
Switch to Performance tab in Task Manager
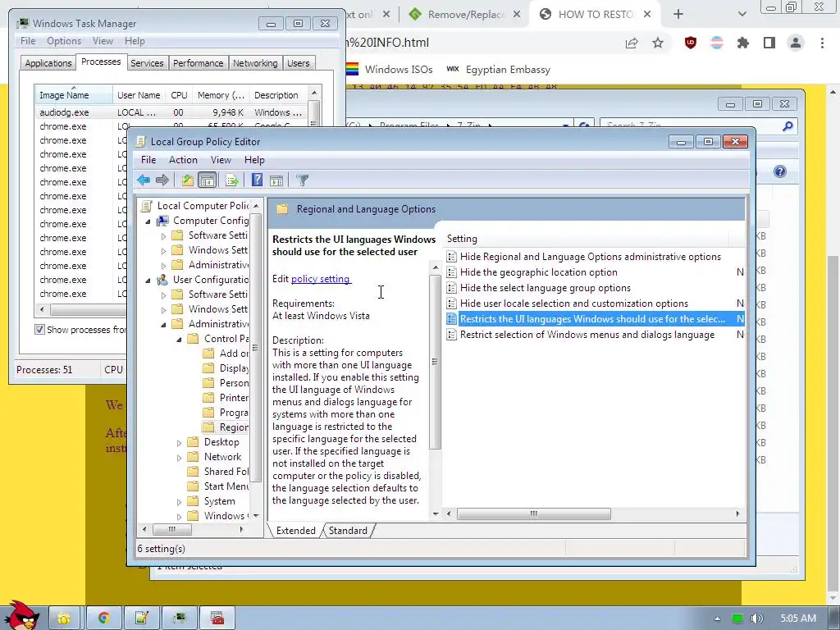click(198, 63)
